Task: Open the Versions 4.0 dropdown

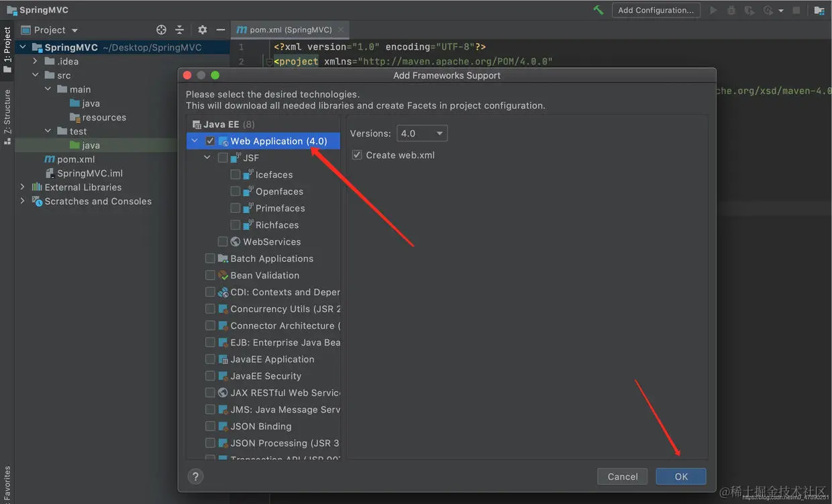Action: click(422, 134)
